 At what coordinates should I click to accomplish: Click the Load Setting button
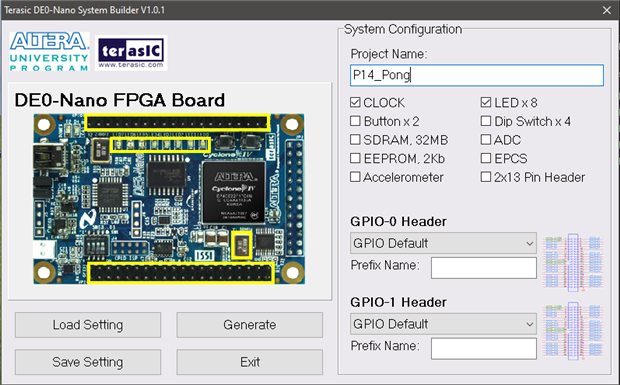point(88,325)
